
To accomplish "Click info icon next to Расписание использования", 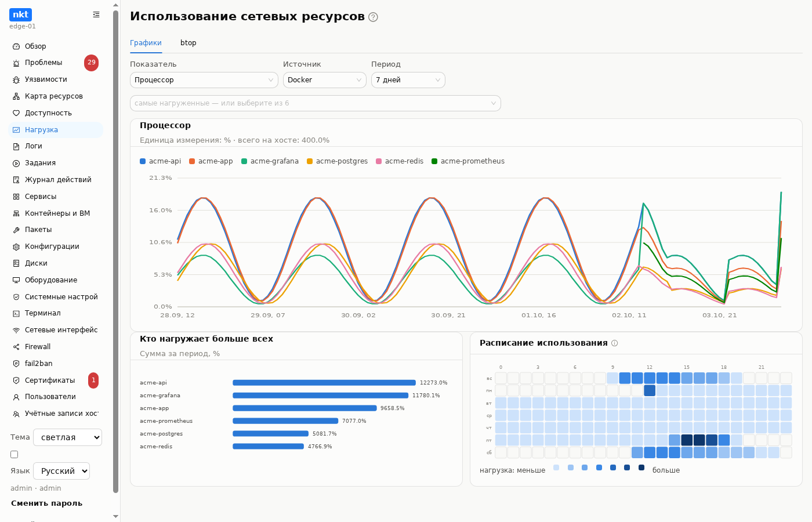I will click(615, 343).
